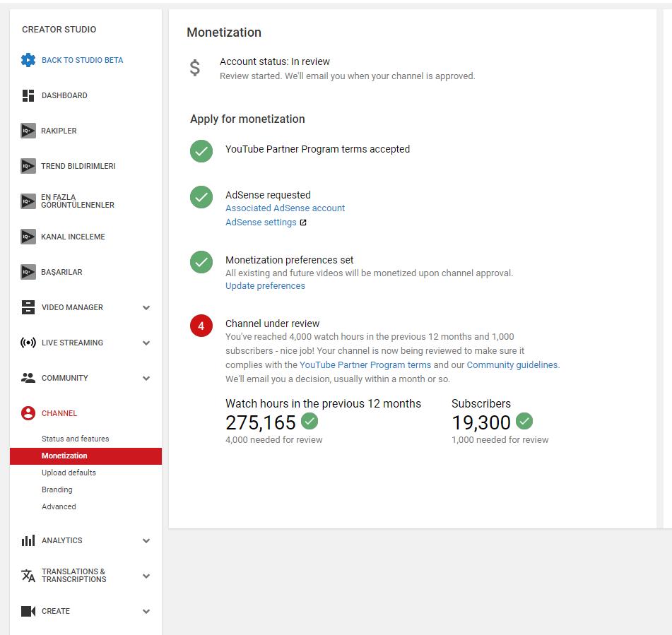Open Kanal Inceleme menu entry
The width and height of the screenshot is (672, 635).
[x=73, y=237]
